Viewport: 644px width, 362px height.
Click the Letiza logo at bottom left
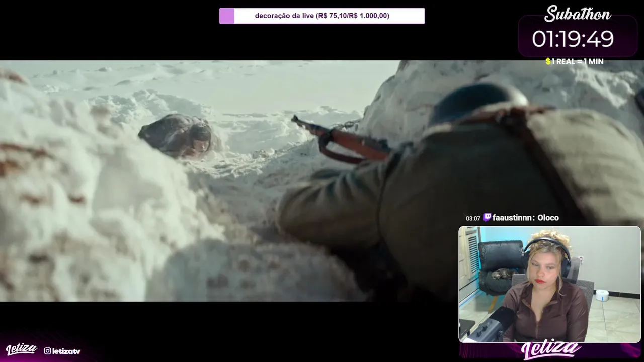(x=22, y=349)
